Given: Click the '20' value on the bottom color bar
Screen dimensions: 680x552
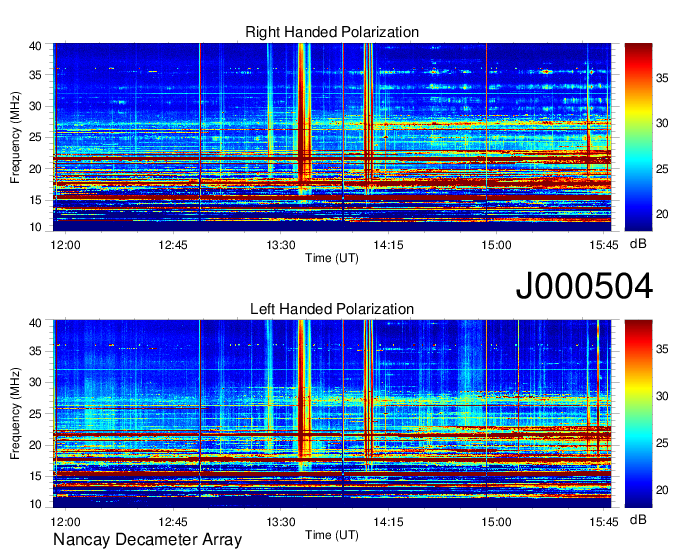Looking at the screenshot, I should tap(662, 490).
